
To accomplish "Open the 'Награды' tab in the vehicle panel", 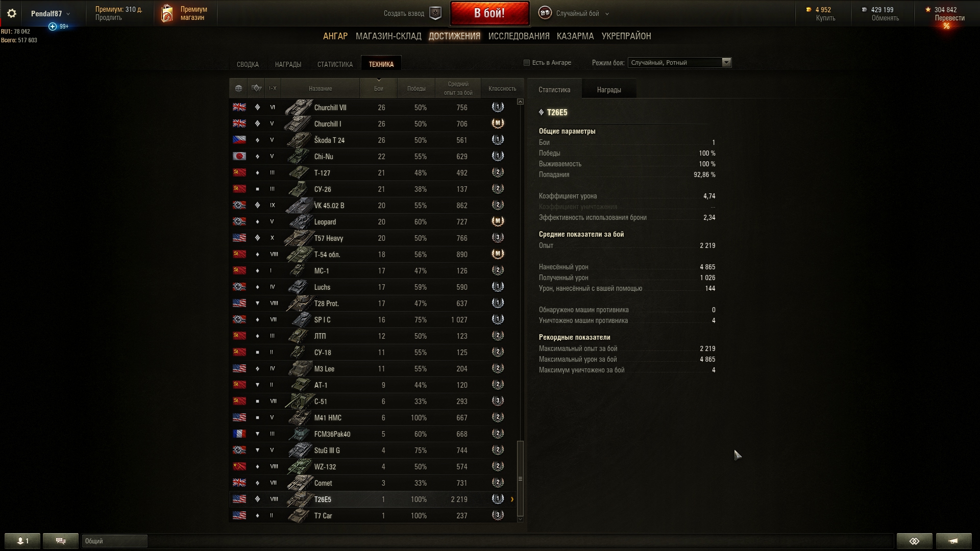I will (x=609, y=90).
